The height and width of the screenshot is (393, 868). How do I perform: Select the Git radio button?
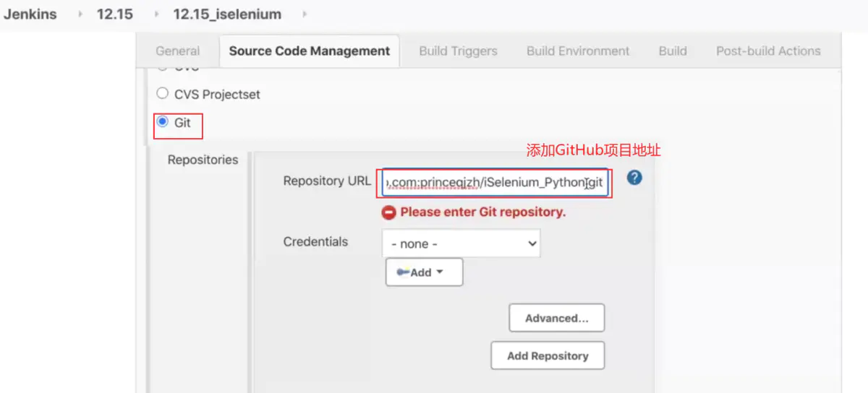pyautogui.click(x=163, y=121)
